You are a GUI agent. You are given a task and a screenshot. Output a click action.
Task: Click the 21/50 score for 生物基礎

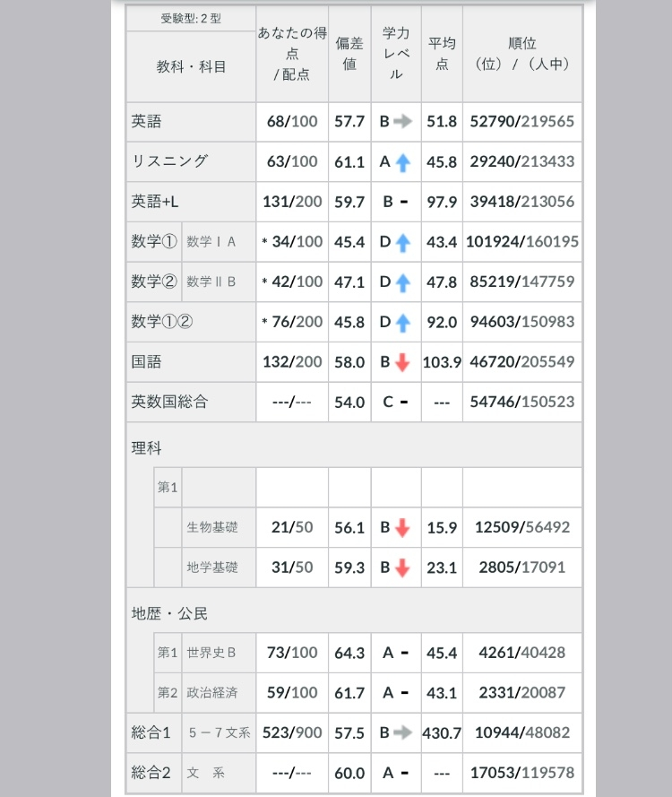coord(292,528)
